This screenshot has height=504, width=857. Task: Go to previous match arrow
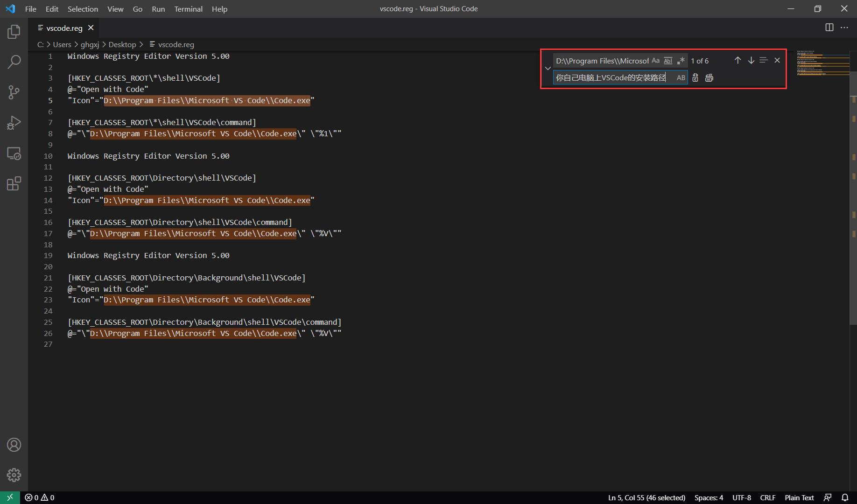pyautogui.click(x=738, y=60)
